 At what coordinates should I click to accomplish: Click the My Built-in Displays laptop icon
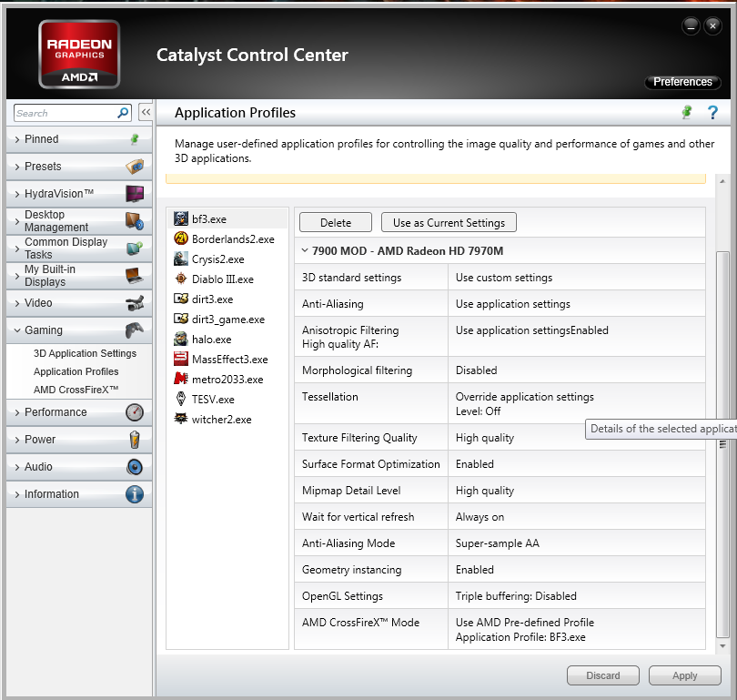click(x=135, y=276)
